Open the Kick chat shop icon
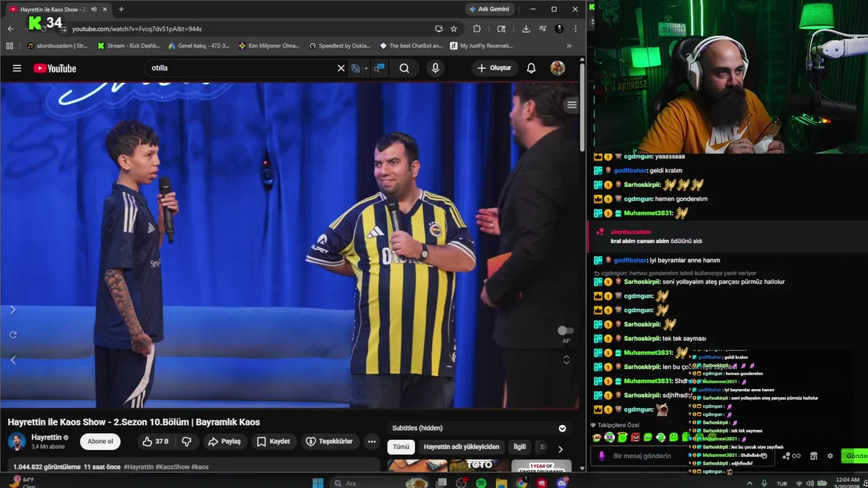The height and width of the screenshot is (488, 868). tap(814, 456)
